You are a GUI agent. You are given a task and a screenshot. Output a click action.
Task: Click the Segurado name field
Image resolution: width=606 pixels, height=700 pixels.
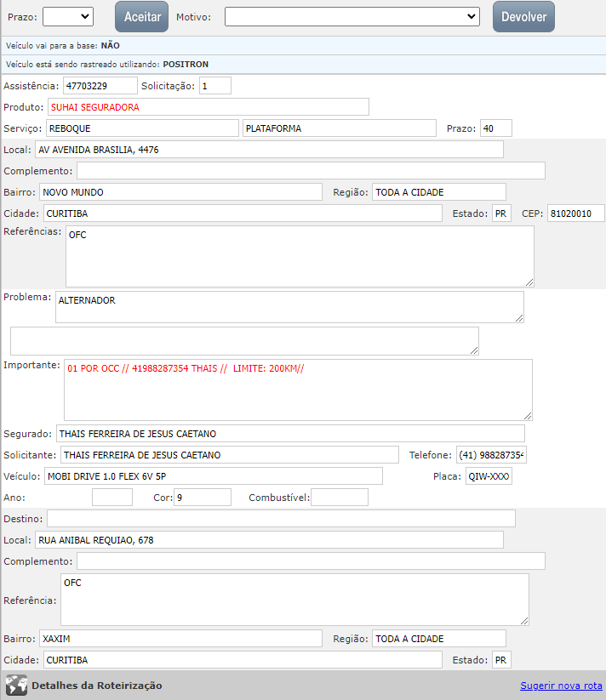(x=290, y=434)
